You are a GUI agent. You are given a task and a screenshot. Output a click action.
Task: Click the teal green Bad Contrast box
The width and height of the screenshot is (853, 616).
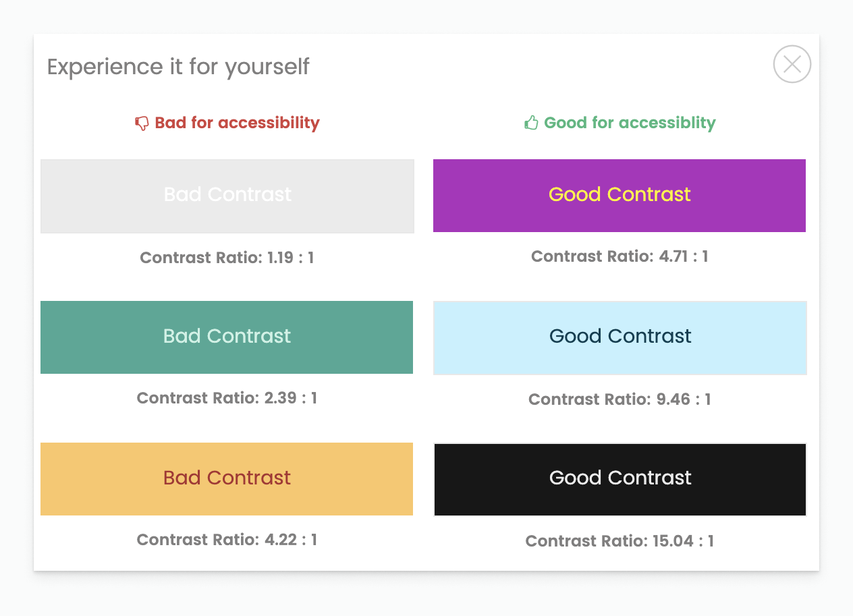[227, 337]
